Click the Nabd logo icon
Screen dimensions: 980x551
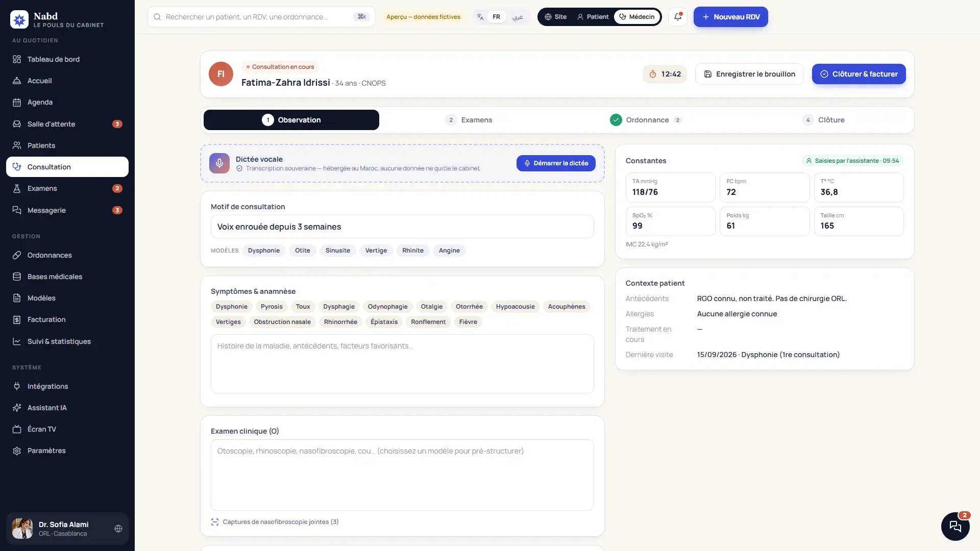point(19,20)
